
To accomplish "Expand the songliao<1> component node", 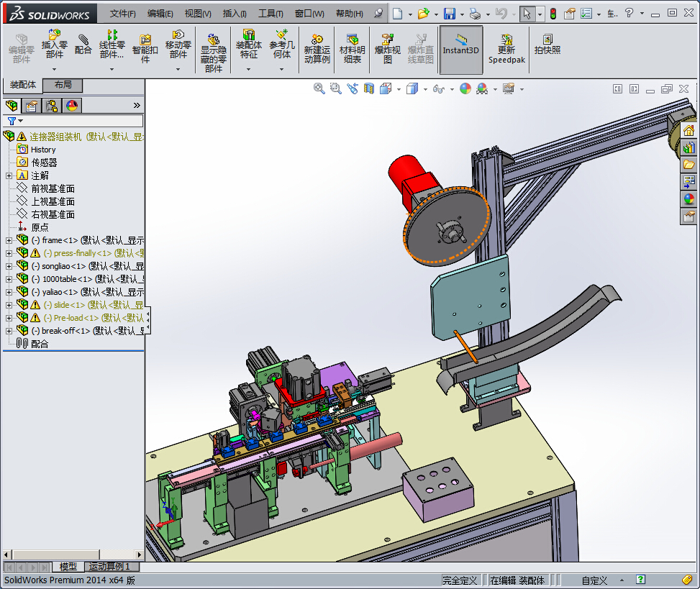I will pyautogui.click(x=9, y=266).
